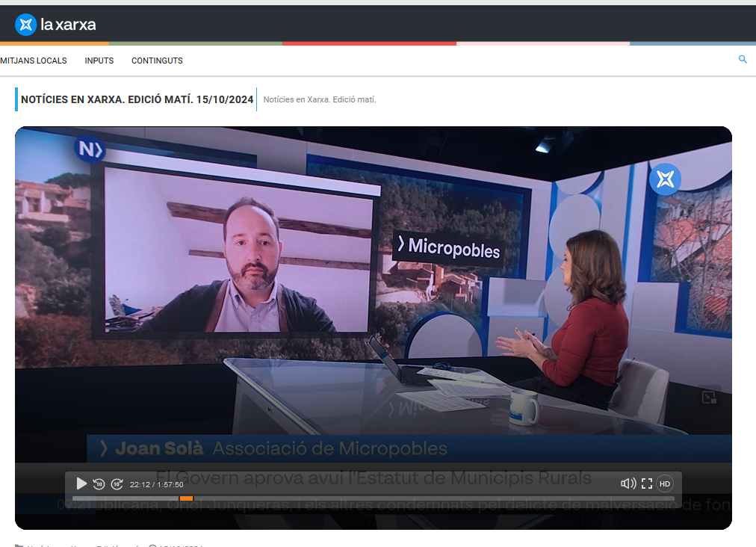Toggle HD quality button
756x547 pixels.
click(x=665, y=483)
